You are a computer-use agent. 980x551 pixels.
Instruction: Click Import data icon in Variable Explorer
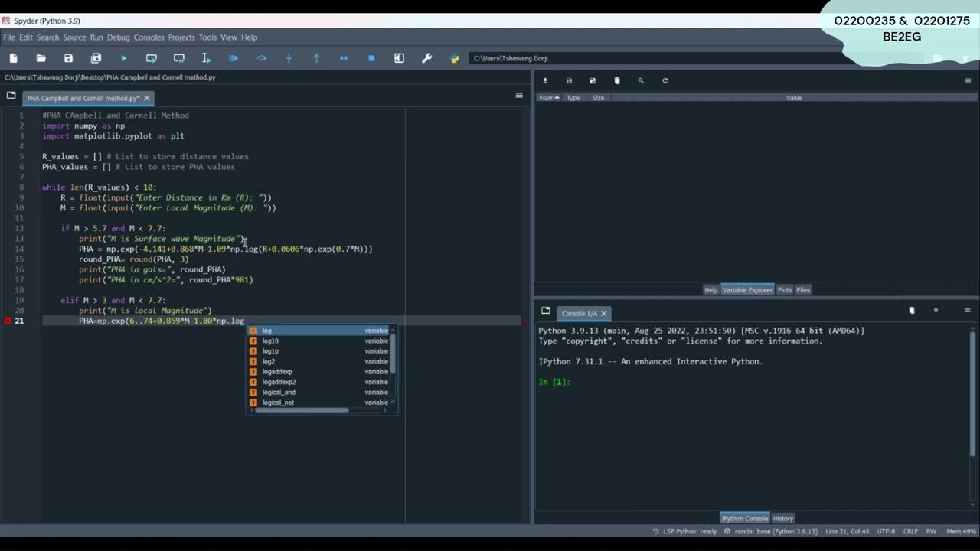[545, 80]
